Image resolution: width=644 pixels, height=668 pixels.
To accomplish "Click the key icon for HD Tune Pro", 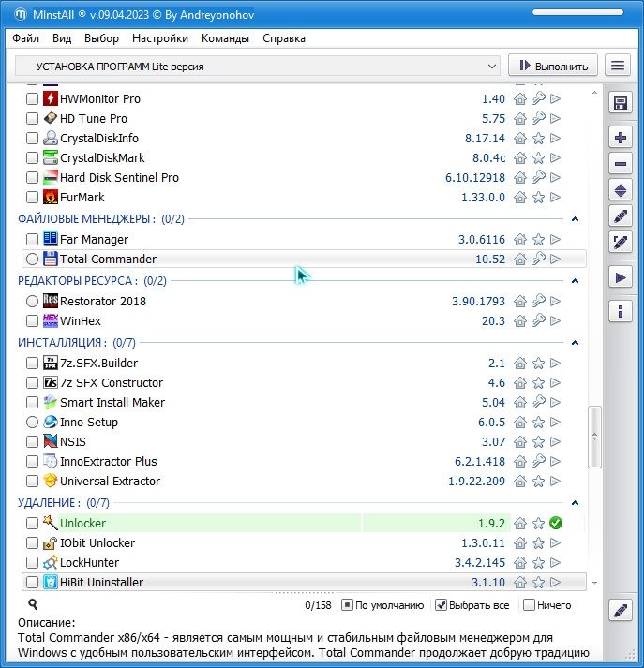I will (x=538, y=118).
